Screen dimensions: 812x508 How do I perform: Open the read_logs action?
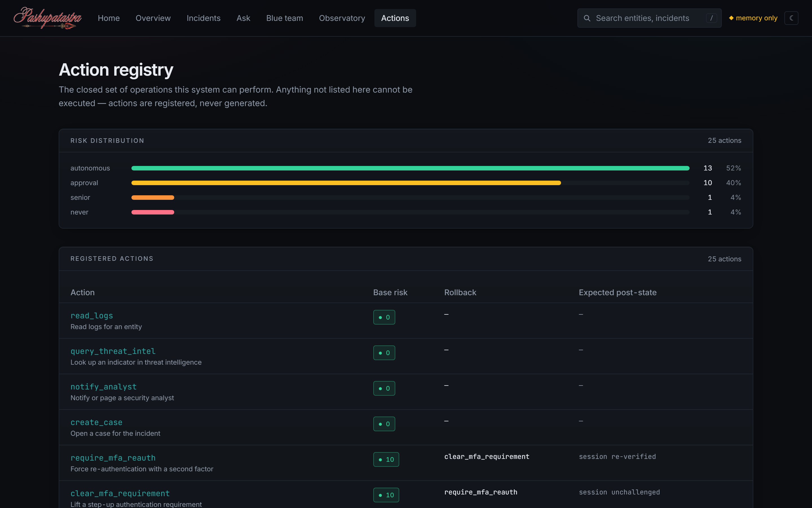pos(92,316)
